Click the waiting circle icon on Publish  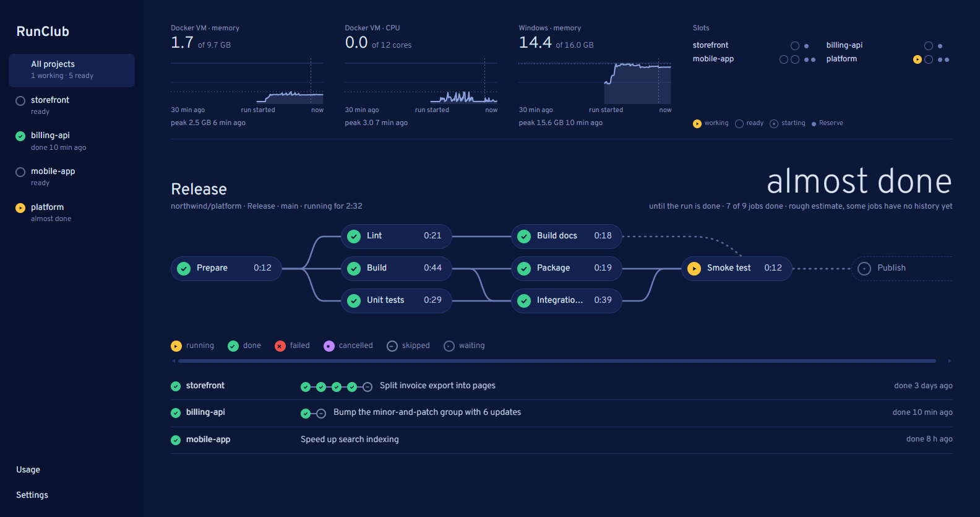[x=864, y=268]
